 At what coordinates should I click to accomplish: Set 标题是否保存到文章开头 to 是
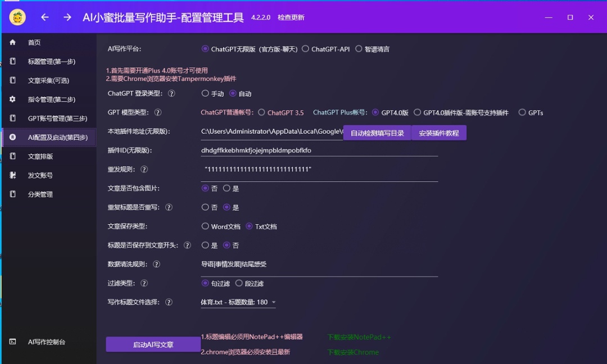[x=210, y=245]
